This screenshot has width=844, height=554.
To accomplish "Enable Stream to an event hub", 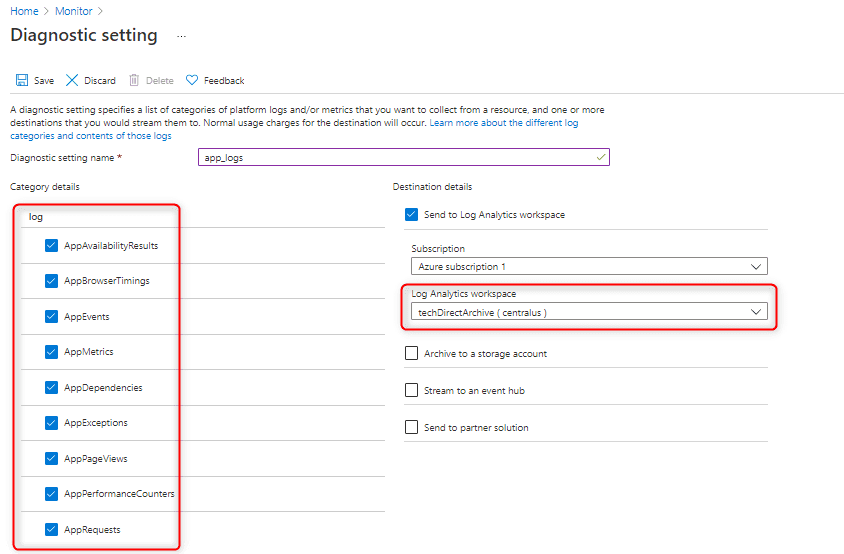I will (411, 390).
